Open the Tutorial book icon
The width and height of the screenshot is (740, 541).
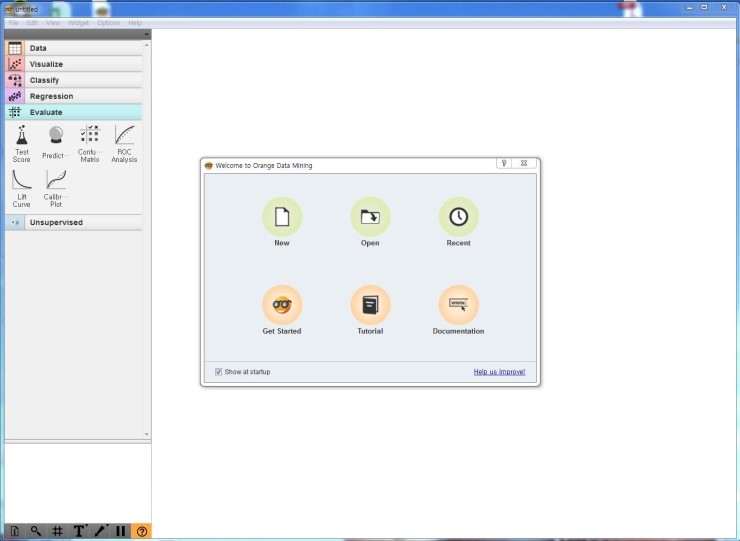(x=370, y=305)
